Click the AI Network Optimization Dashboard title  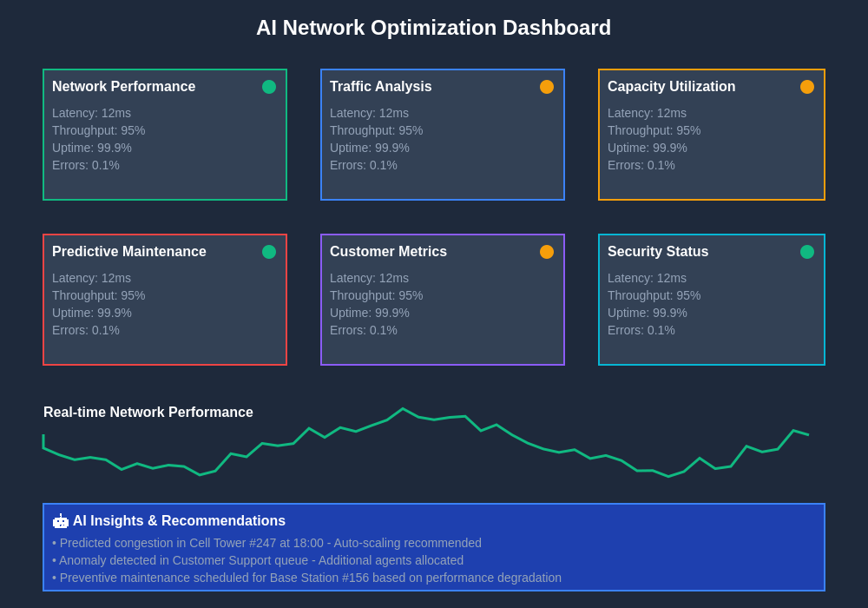click(x=433, y=28)
